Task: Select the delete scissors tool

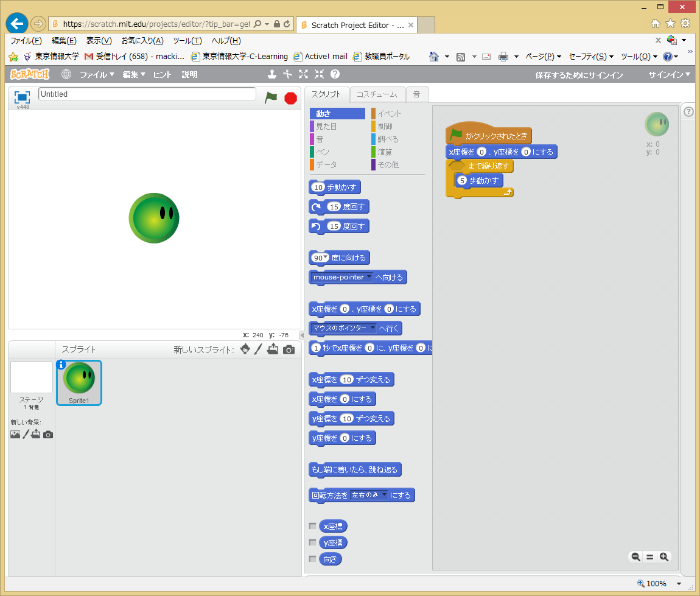Action: [287, 74]
